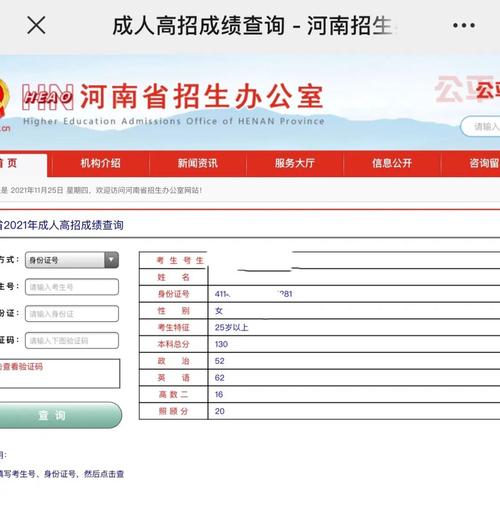Open the 新闻资讯 menu item
The width and height of the screenshot is (500, 510).
(197, 163)
